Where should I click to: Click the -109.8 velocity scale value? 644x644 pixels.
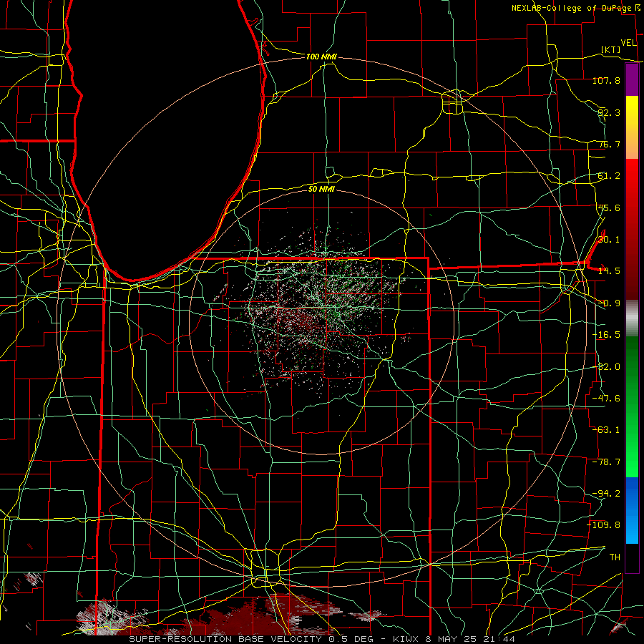[604, 525]
